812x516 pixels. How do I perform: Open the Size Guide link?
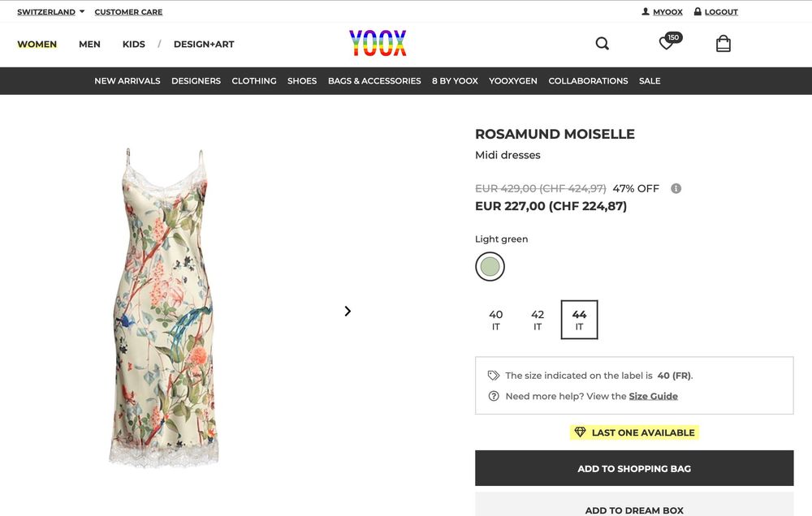click(x=653, y=396)
